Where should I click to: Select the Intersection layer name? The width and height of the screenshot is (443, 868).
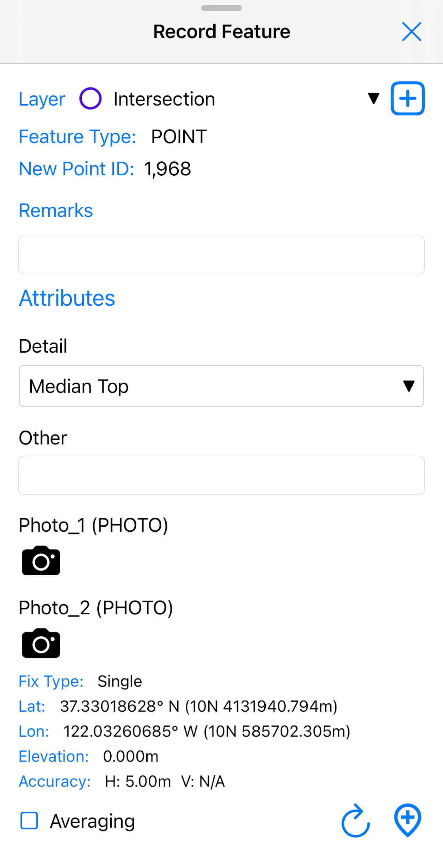pos(164,99)
